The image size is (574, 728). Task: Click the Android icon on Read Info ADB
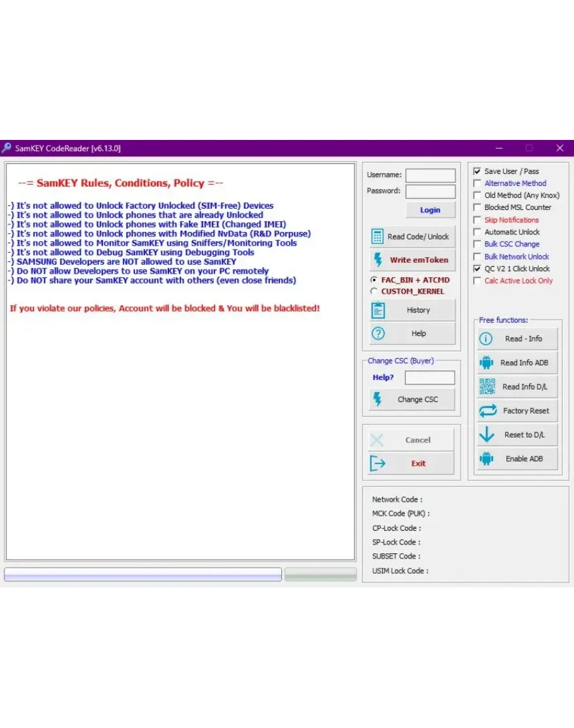[x=486, y=362]
